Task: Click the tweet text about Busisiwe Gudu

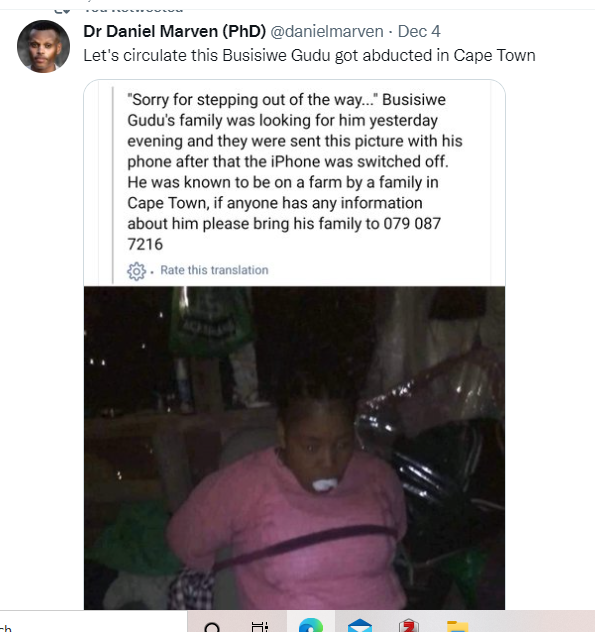Action: [x=309, y=56]
